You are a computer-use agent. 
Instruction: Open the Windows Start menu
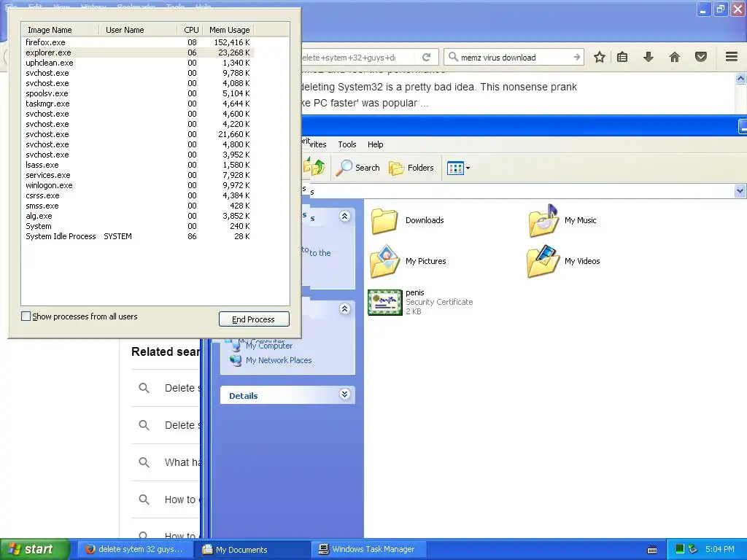click(x=35, y=549)
